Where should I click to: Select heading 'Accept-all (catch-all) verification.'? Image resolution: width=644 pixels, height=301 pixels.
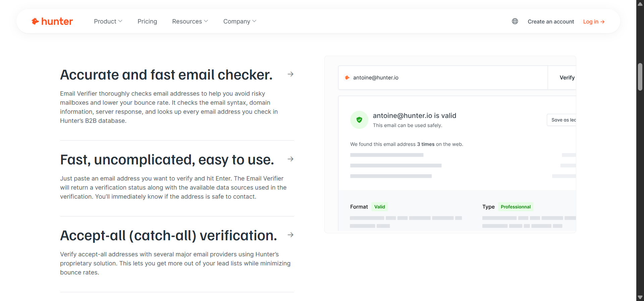tap(169, 236)
